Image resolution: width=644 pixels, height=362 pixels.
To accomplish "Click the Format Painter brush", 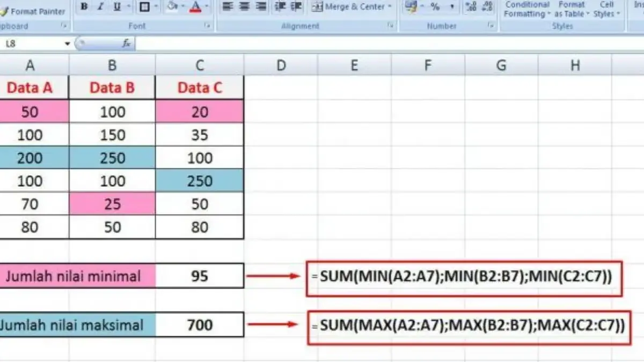I will click(x=33, y=10).
